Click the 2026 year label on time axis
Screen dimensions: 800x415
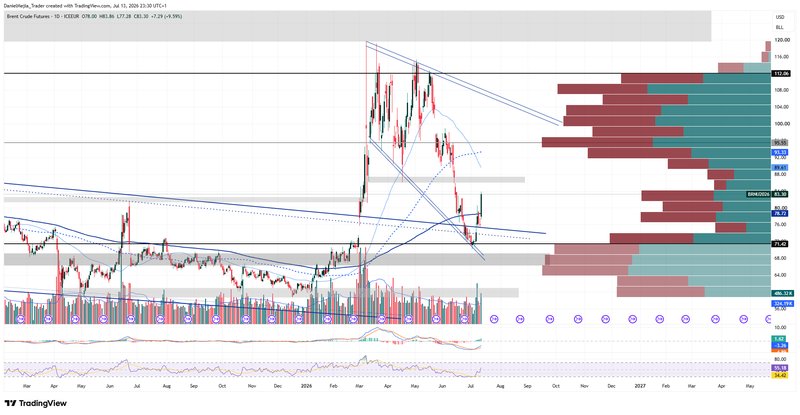click(306, 386)
